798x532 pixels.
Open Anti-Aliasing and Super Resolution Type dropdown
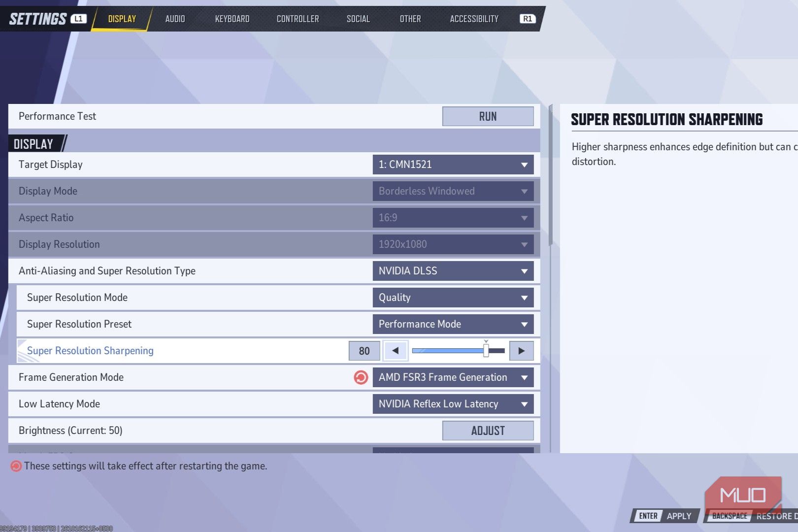pos(453,271)
